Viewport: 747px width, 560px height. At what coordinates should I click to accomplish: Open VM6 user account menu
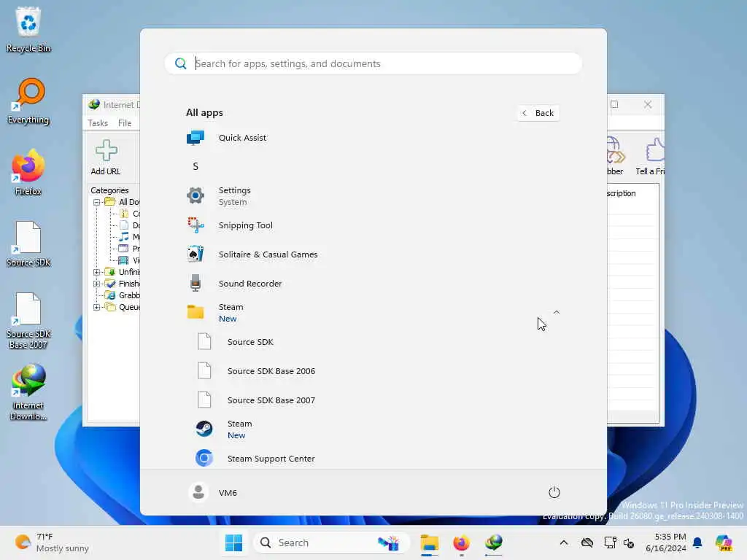(x=212, y=492)
